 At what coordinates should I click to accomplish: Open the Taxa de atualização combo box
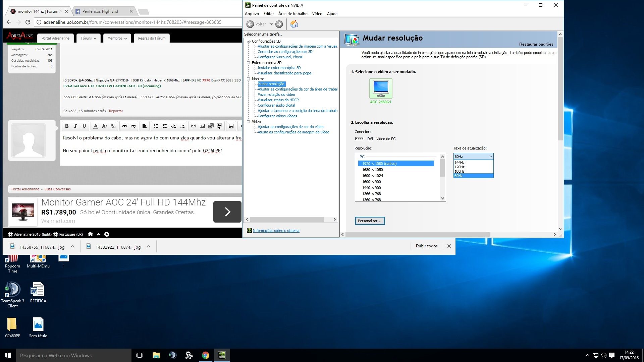[x=473, y=157]
